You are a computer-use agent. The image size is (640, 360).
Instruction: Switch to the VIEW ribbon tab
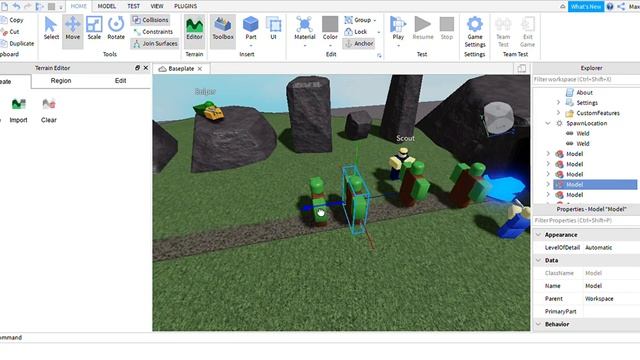(x=157, y=6)
